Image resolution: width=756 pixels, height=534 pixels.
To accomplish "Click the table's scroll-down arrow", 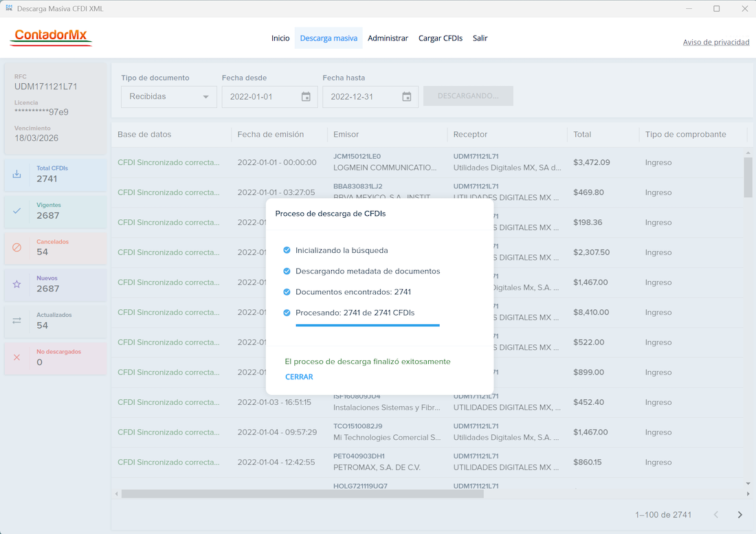I will coord(748,483).
